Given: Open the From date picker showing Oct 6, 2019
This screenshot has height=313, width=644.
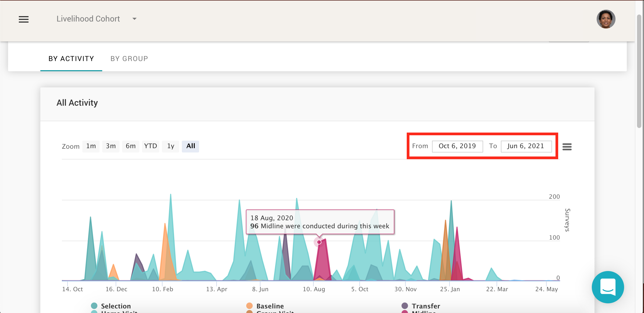Looking at the screenshot, I should point(457,146).
